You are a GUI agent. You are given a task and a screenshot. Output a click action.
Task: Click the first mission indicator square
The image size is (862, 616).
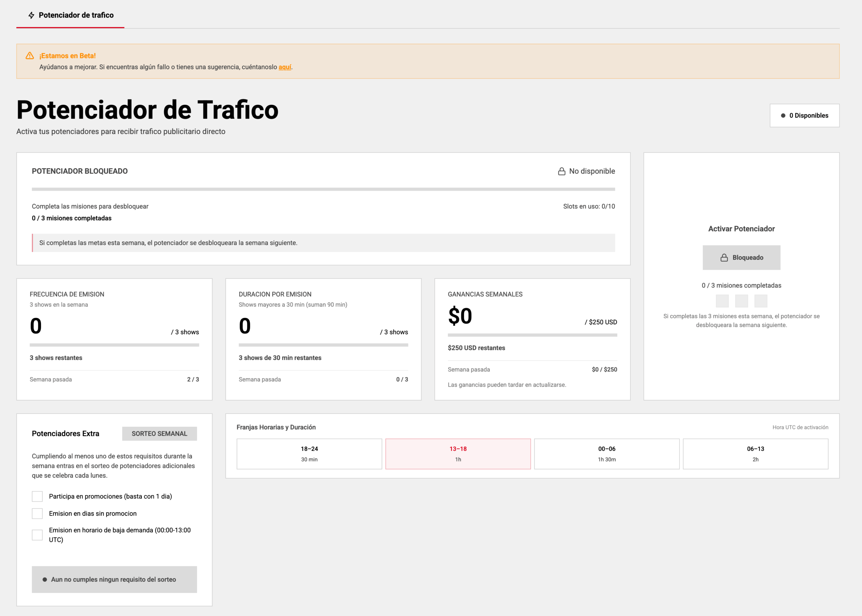[x=722, y=301]
